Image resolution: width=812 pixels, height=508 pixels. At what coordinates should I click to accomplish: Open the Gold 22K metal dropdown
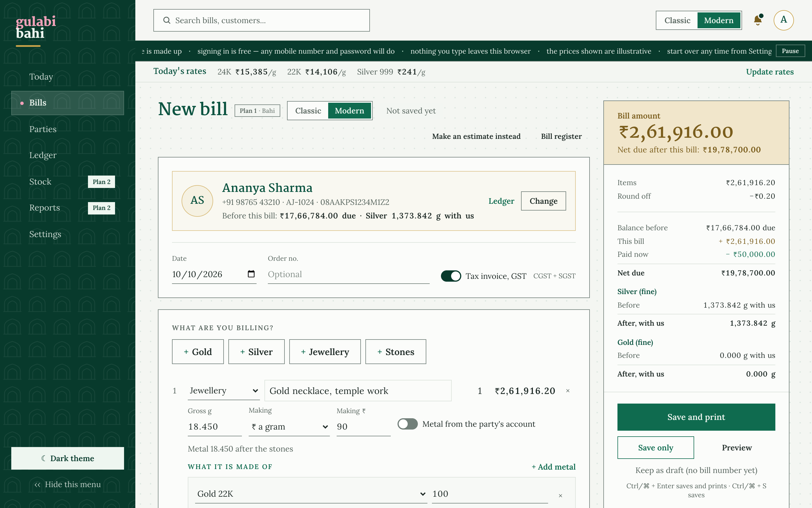311,494
